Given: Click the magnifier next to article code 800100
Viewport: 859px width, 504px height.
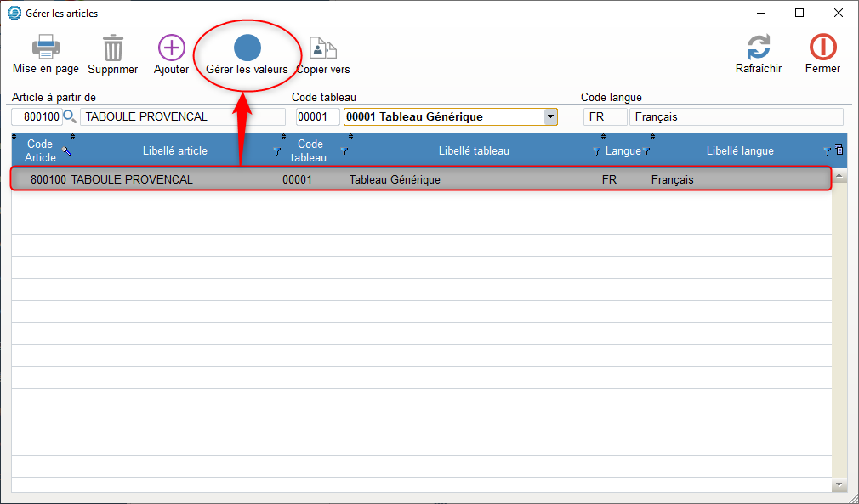Looking at the screenshot, I should [70, 117].
